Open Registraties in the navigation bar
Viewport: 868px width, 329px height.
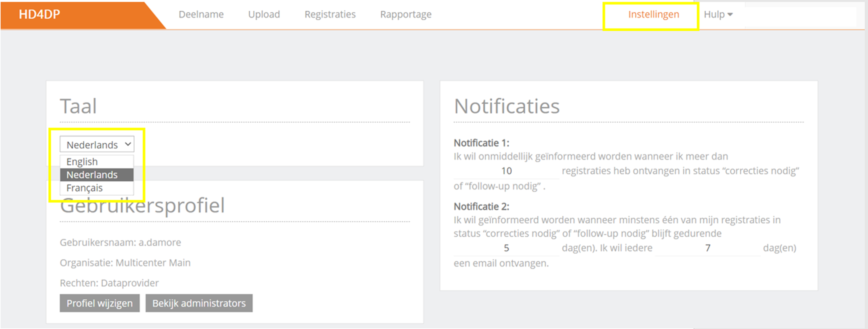(x=330, y=14)
